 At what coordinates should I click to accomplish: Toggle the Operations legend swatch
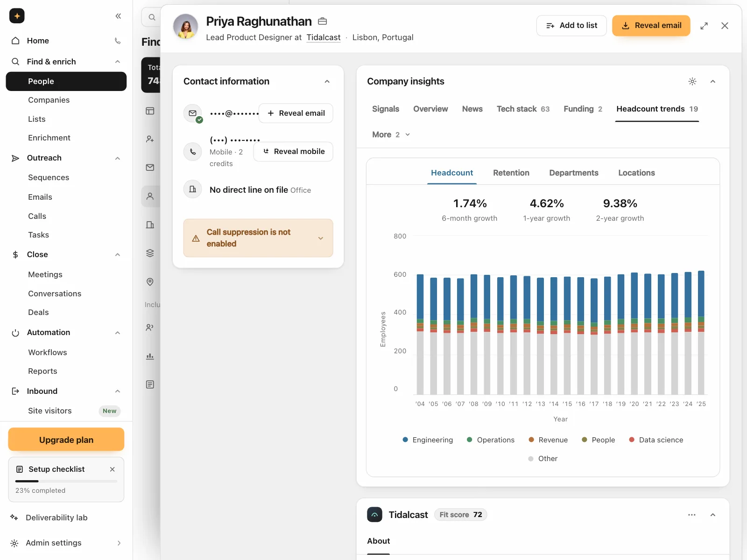[470, 440]
